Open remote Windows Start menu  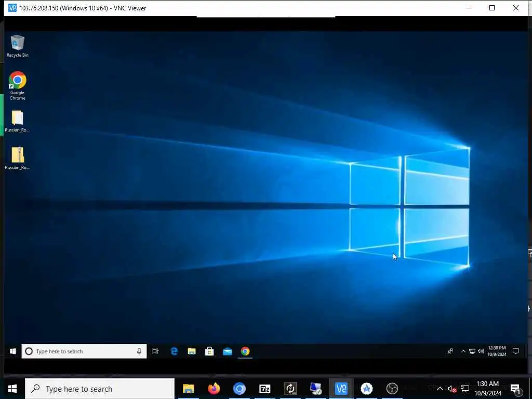pyautogui.click(x=13, y=351)
